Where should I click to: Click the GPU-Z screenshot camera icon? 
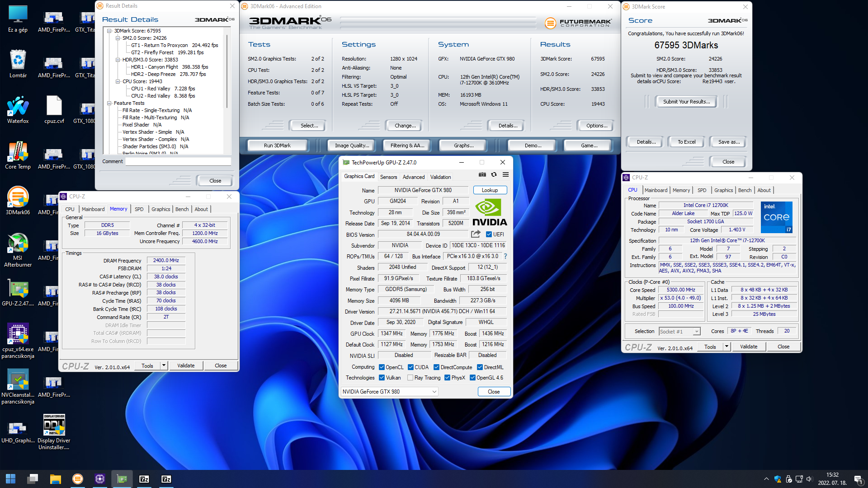pos(482,174)
